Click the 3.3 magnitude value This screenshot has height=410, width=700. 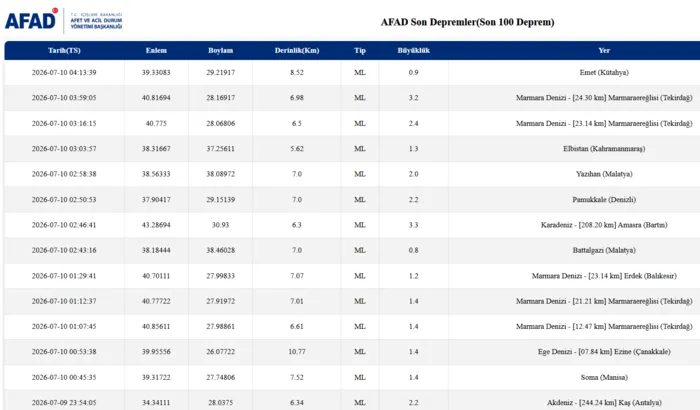tap(413, 225)
